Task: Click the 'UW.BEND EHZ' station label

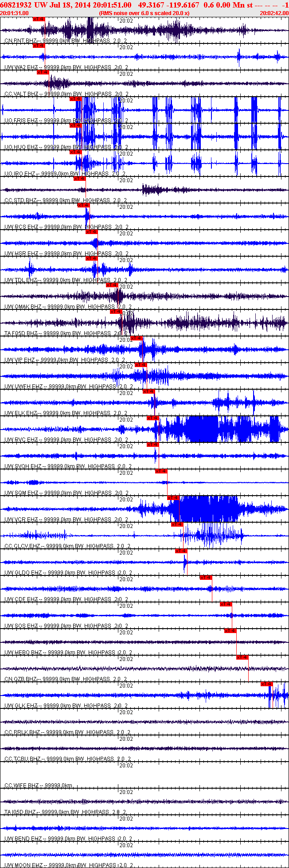Action: click(x=23, y=839)
